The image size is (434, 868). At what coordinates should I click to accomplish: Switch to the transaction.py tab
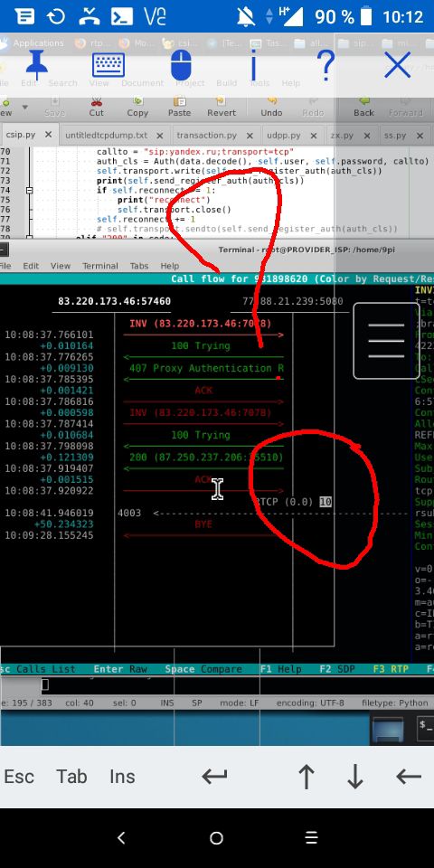207,135
